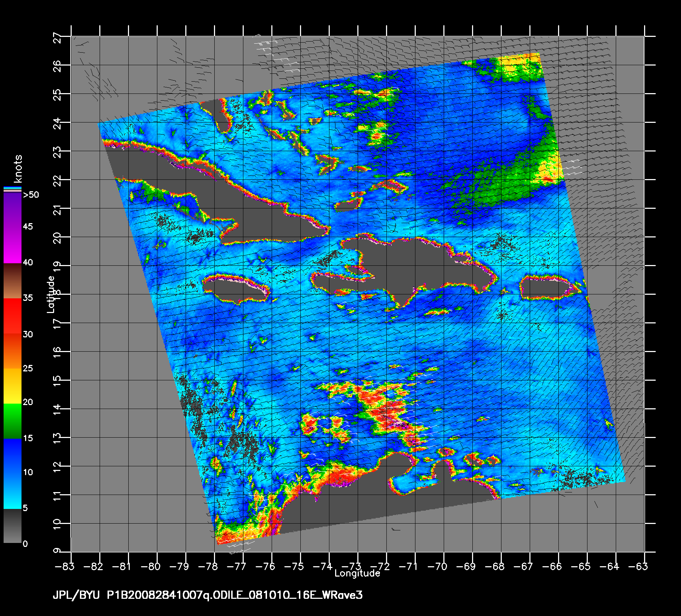The height and width of the screenshot is (616, 681).
Task: Pick the orange 25-30 knots colorbar segment
Action: pos(13,351)
